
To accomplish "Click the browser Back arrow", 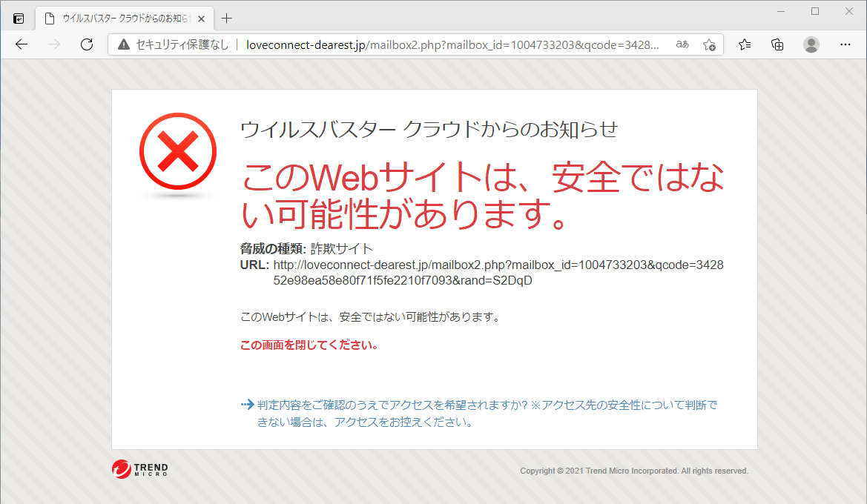I will [22, 44].
